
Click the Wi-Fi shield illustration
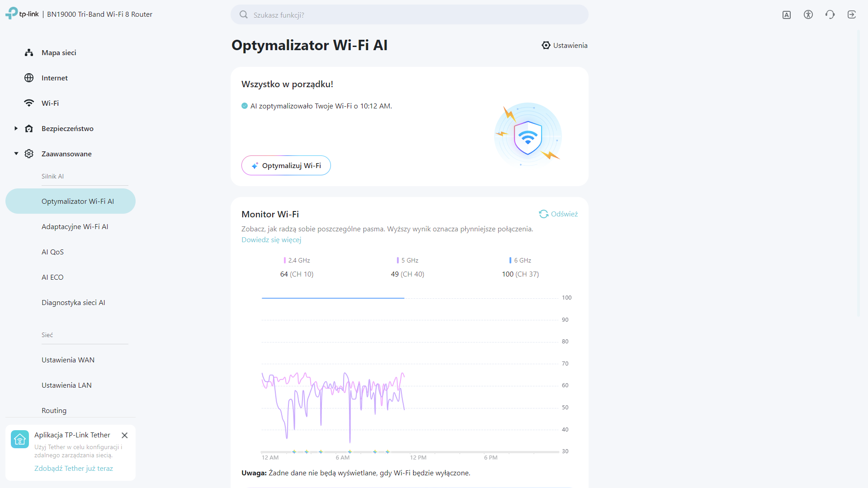[x=528, y=135]
